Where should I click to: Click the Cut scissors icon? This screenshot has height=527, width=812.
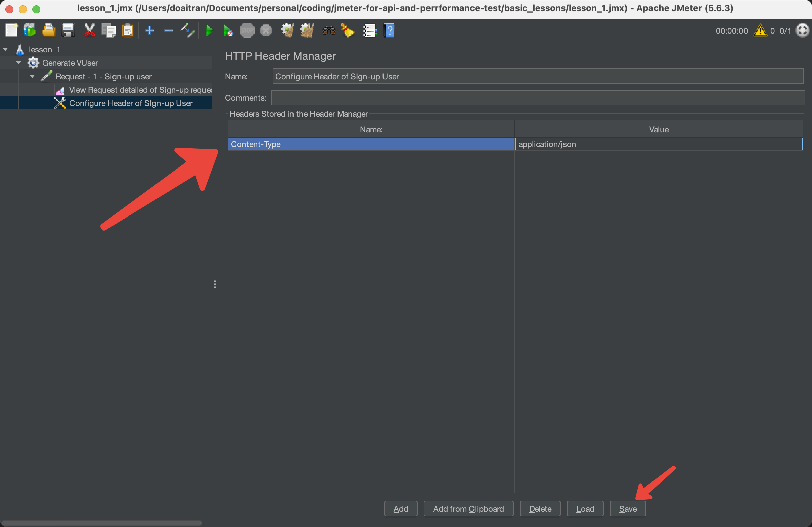click(89, 31)
